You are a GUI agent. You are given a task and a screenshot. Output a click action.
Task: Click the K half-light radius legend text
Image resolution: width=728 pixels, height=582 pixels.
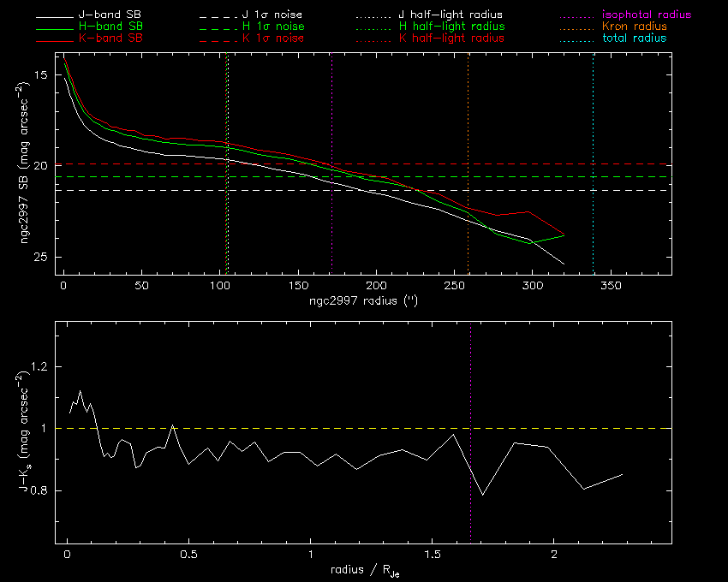click(x=451, y=39)
